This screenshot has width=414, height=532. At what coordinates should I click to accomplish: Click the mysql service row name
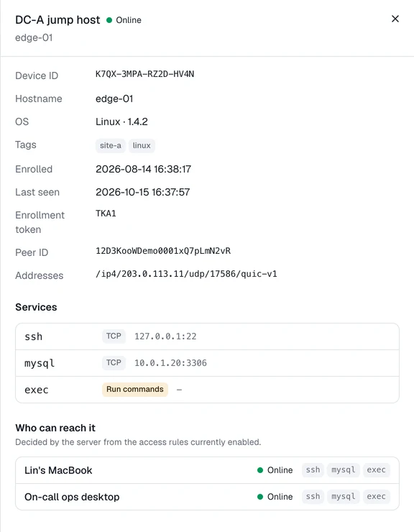40,363
